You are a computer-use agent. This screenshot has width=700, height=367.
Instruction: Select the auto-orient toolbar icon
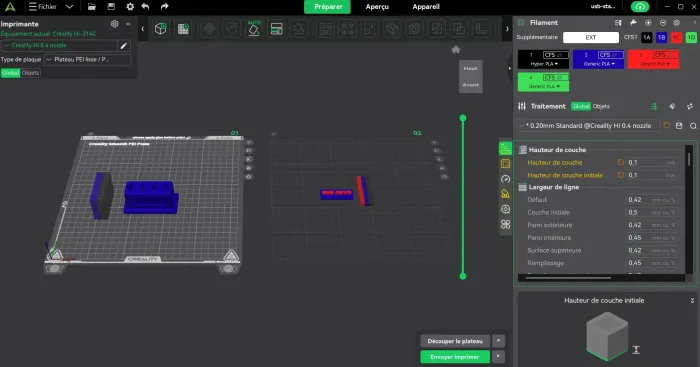254,29
